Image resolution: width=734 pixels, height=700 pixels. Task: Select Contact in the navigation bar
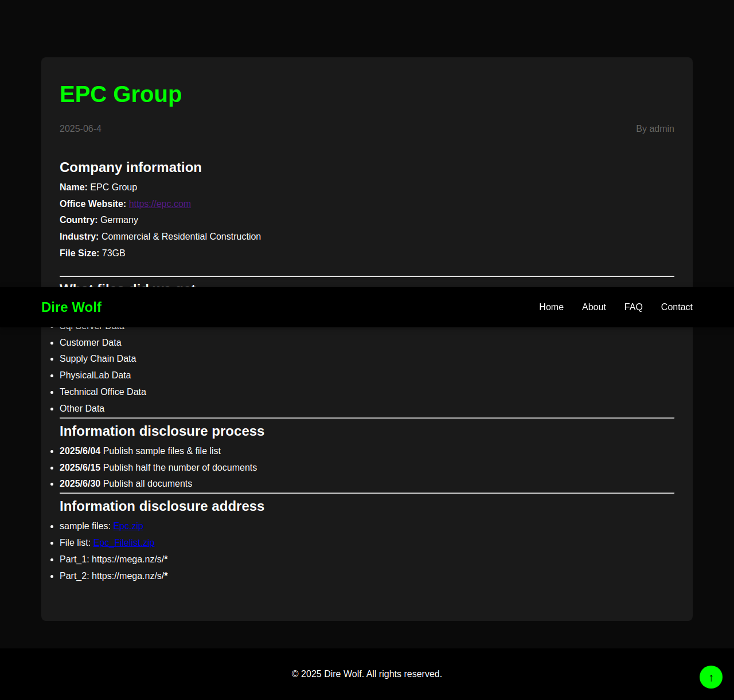(x=677, y=307)
